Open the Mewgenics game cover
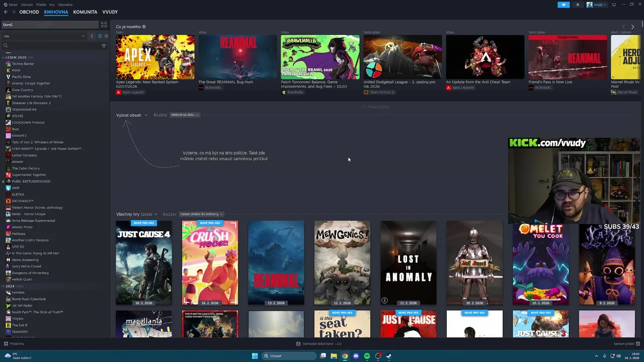Image resolution: width=644 pixels, height=362 pixels. pos(342,263)
